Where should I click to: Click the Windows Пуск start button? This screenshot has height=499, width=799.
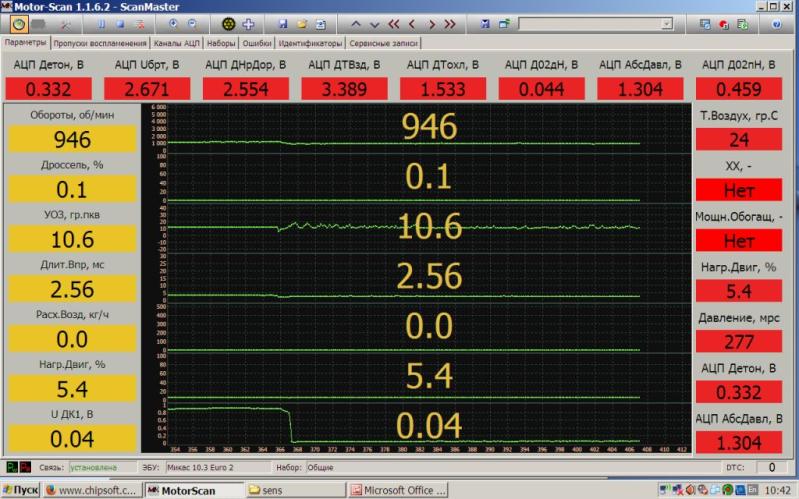22,490
